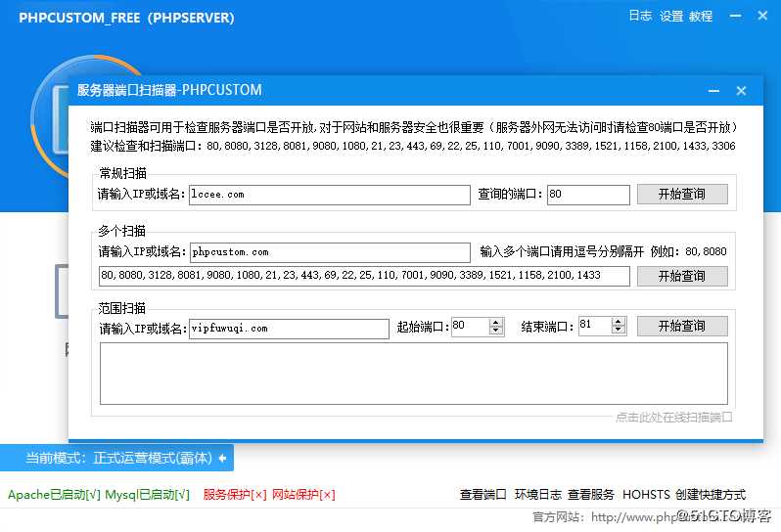The height and width of the screenshot is (532, 781).
Task: Minimize the port scanner dialog
Action: tap(713, 91)
